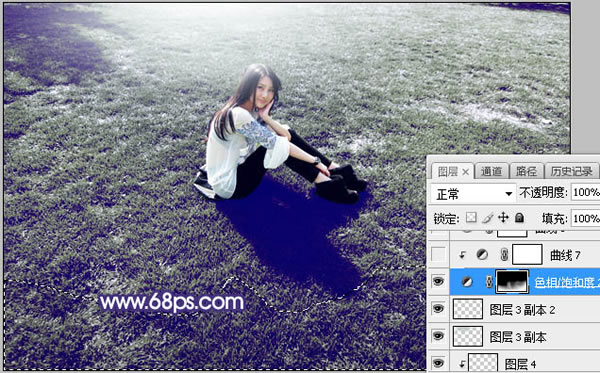This screenshot has height=373, width=600.
Task: Open the 历史记录 tab
Action: (x=572, y=171)
